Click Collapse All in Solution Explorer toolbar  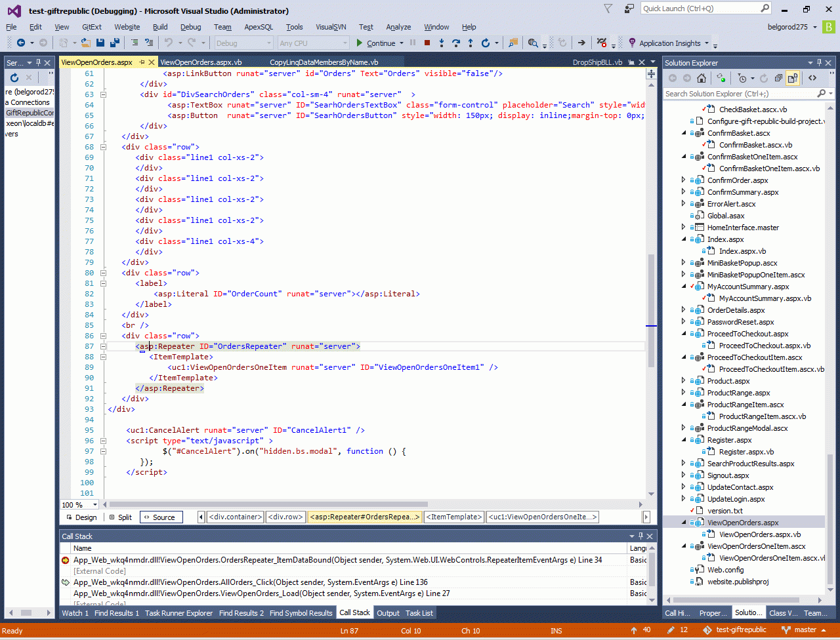(778, 78)
